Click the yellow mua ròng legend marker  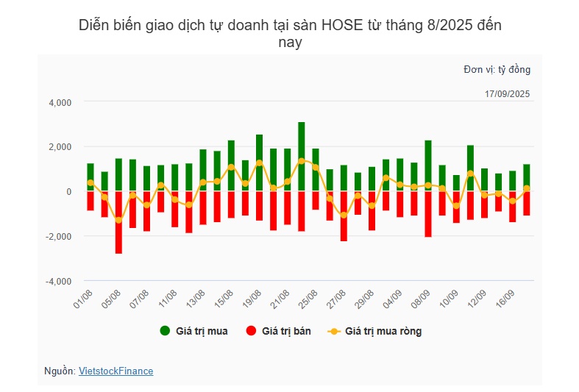click(334, 332)
